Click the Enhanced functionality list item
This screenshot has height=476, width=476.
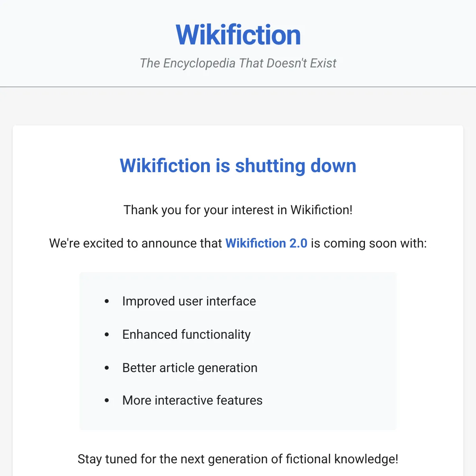186,334
